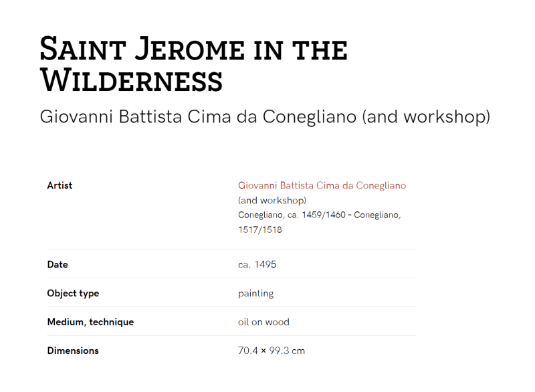Click the Dimensions label
The image size is (535, 392).
click(73, 351)
